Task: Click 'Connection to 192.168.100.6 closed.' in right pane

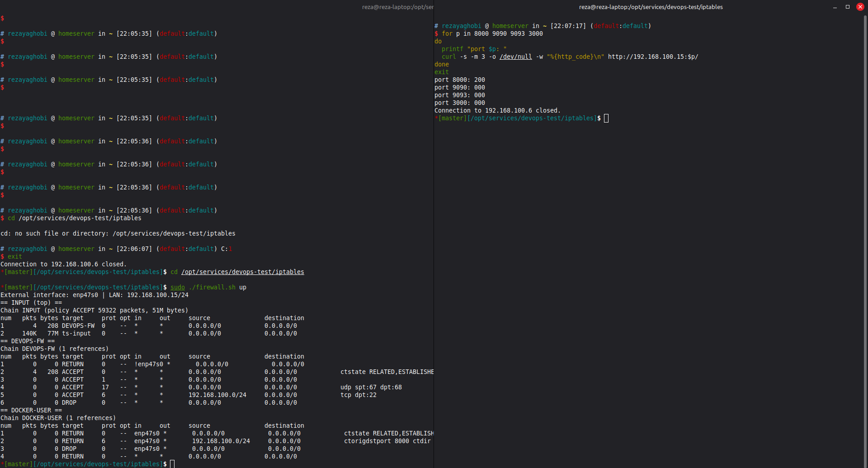Action: [x=497, y=110]
